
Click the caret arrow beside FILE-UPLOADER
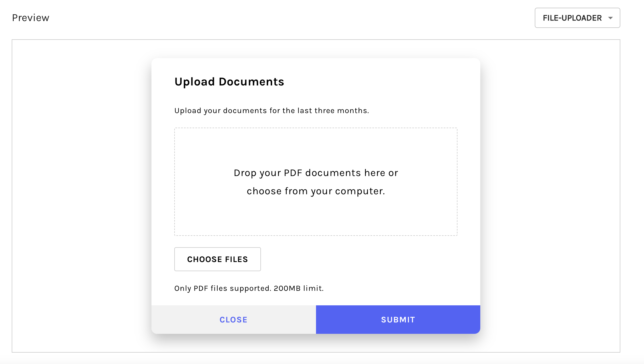(610, 18)
